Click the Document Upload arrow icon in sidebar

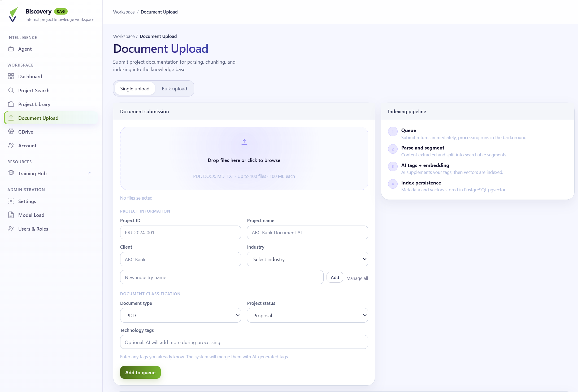point(11,118)
